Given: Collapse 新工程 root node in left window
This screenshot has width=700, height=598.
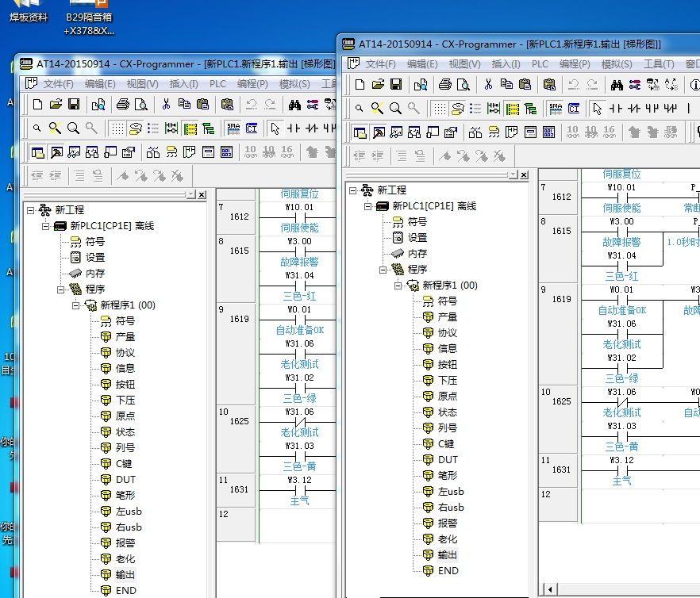Looking at the screenshot, I should [x=30, y=210].
